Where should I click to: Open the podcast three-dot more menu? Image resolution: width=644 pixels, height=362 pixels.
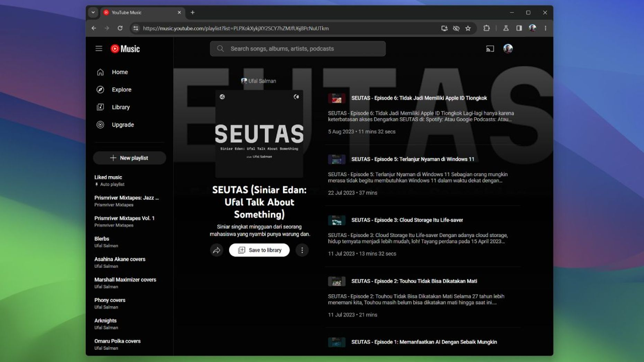point(302,250)
